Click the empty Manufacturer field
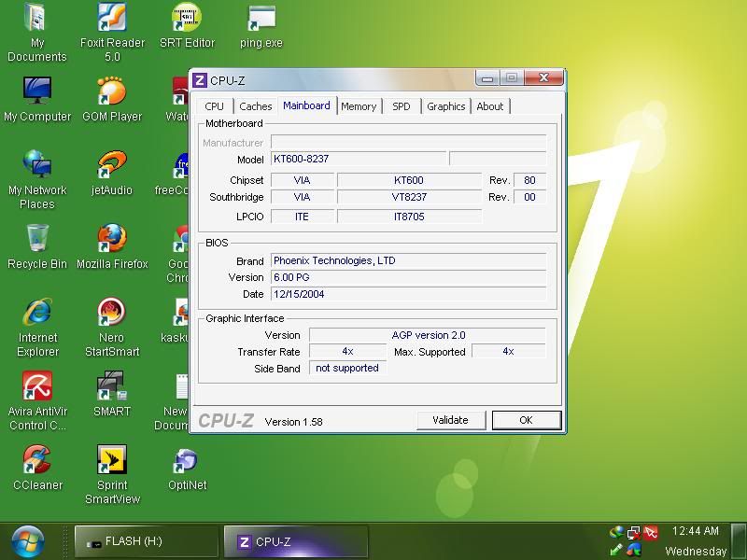This screenshot has width=747, height=560. (x=408, y=142)
